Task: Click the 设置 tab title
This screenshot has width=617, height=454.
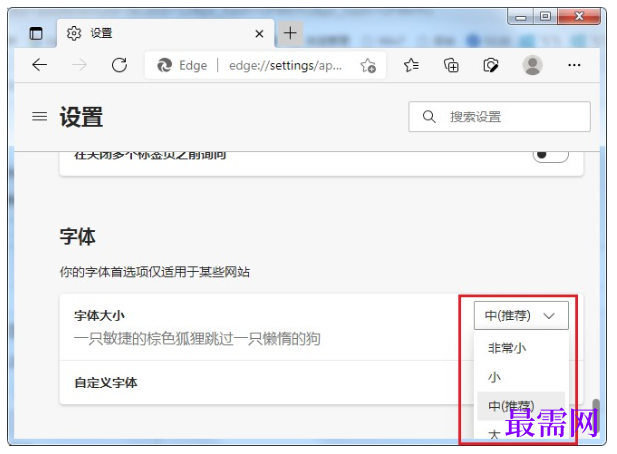Action: (x=101, y=33)
